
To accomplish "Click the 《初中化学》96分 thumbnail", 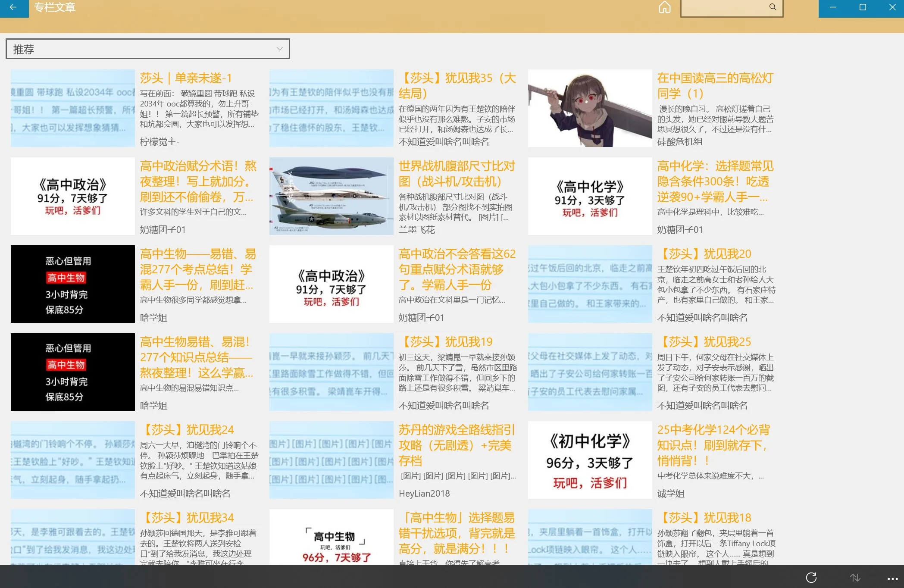I will pyautogui.click(x=590, y=460).
